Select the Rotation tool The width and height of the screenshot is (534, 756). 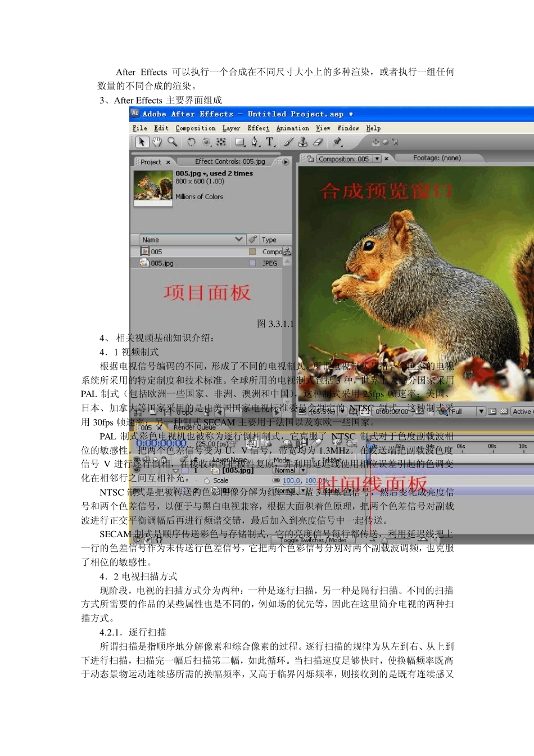pyautogui.click(x=191, y=142)
